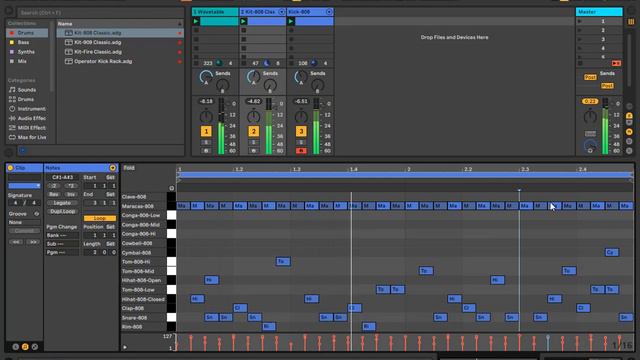Open the Bank program change selector

pos(62,236)
